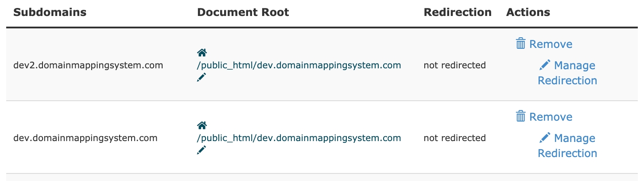This screenshot has height=181, width=644.
Task: Click the Redirection column header
Action: point(458,12)
